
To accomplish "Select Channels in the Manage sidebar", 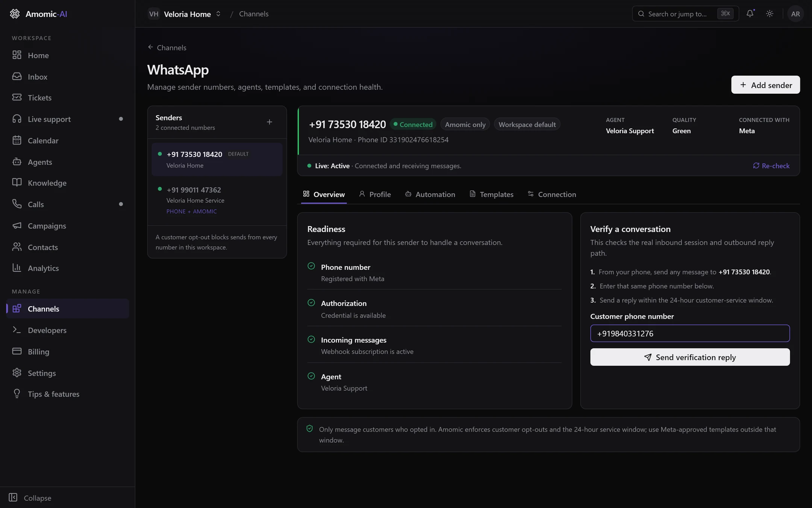I will (67, 309).
